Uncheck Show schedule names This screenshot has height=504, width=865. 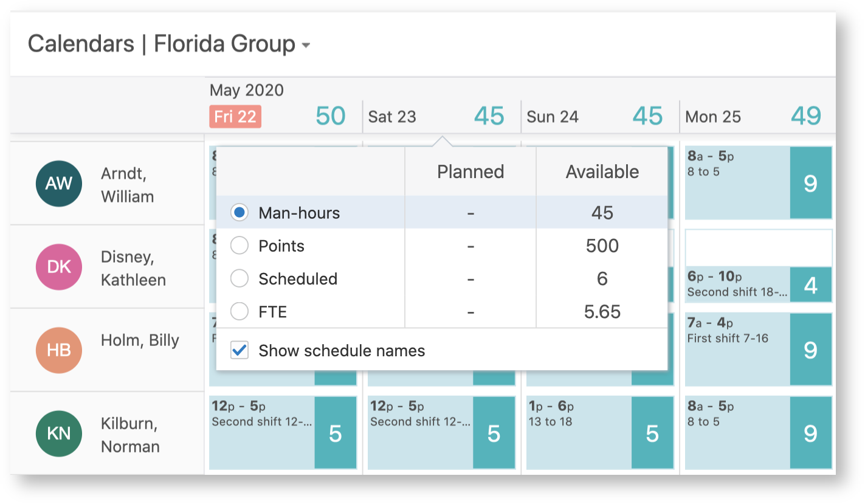[239, 351]
